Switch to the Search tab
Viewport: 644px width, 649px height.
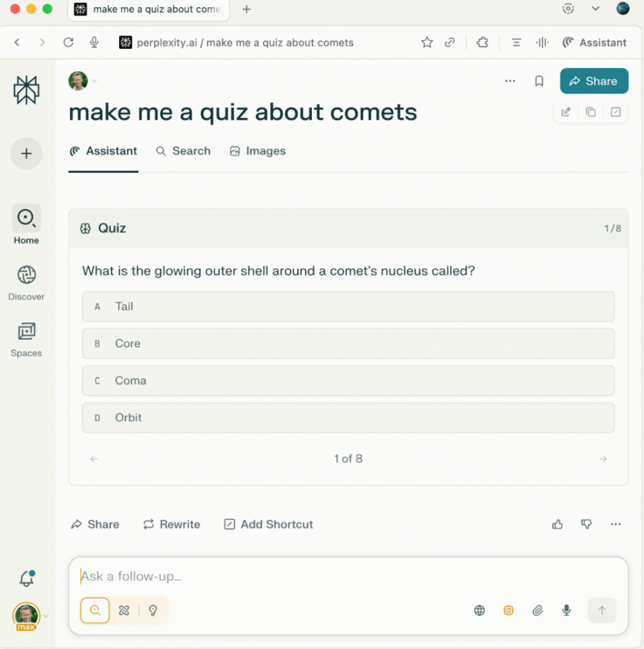(x=183, y=151)
